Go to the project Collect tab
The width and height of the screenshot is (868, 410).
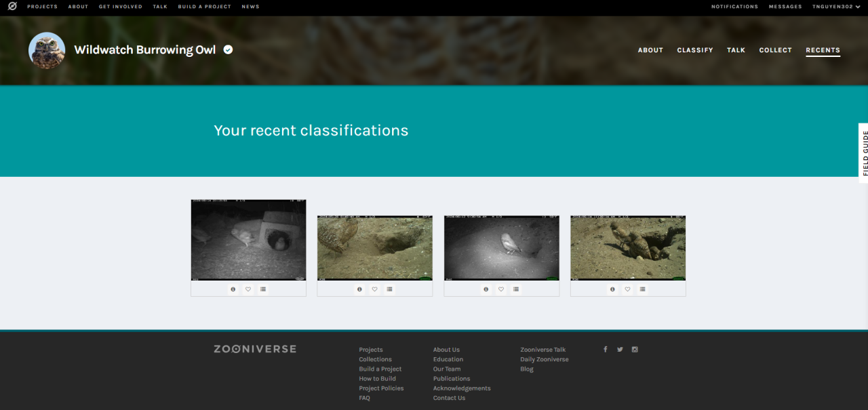pyautogui.click(x=775, y=50)
